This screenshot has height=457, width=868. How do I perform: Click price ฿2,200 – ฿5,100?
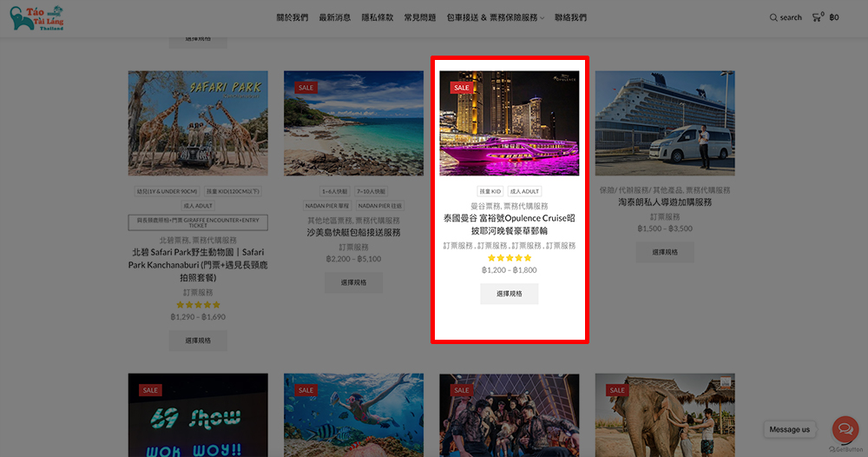click(x=354, y=259)
